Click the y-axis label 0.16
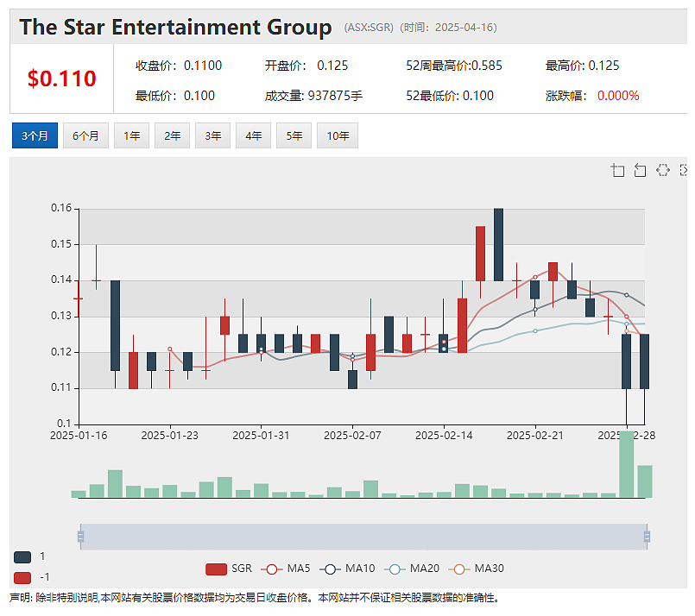The width and height of the screenshot is (695, 616). tap(61, 208)
